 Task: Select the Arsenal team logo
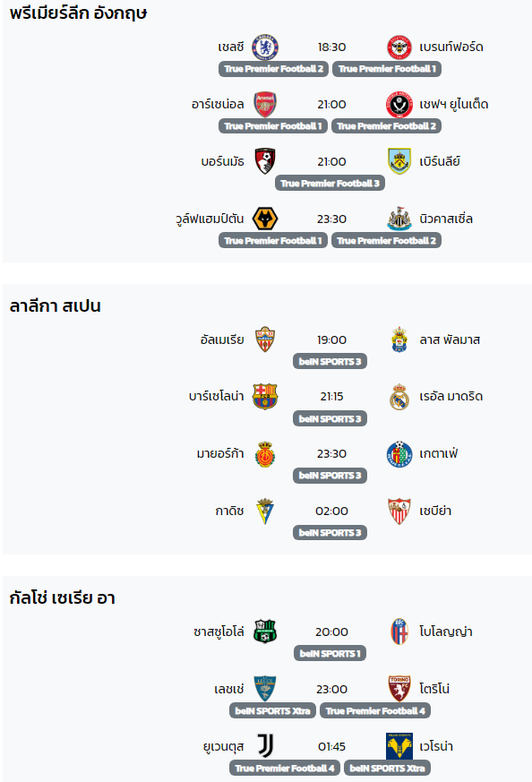click(265, 104)
